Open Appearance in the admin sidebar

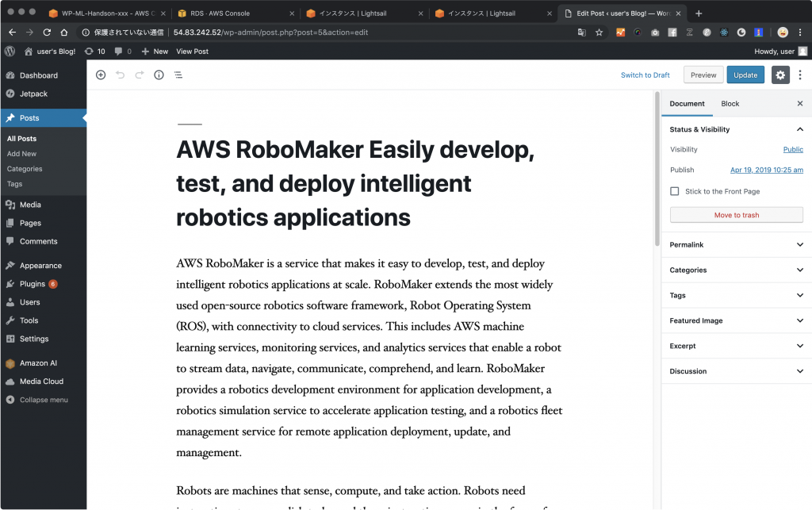pyautogui.click(x=44, y=266)
